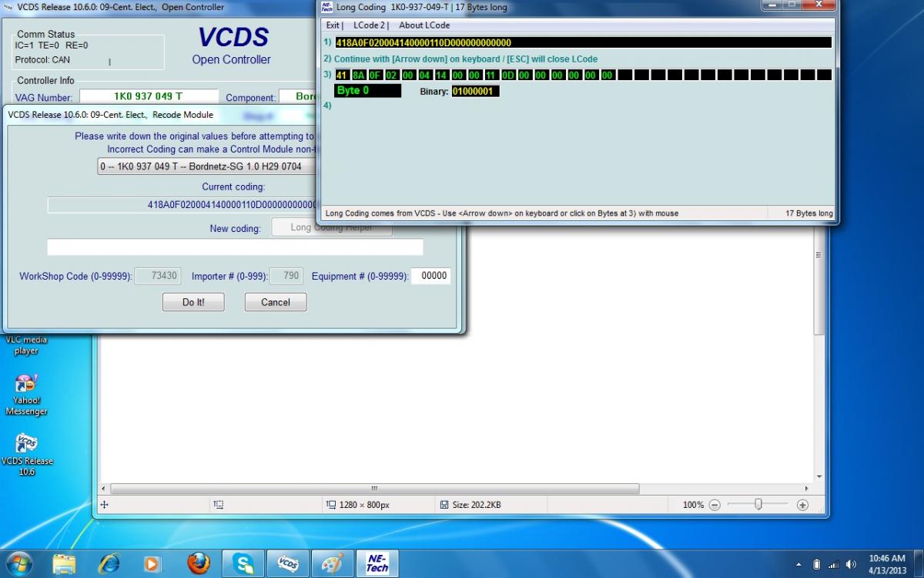Click the cursor position icon in Paint status bar
This screenshot has width=924, height=578.
coord(104,505)
